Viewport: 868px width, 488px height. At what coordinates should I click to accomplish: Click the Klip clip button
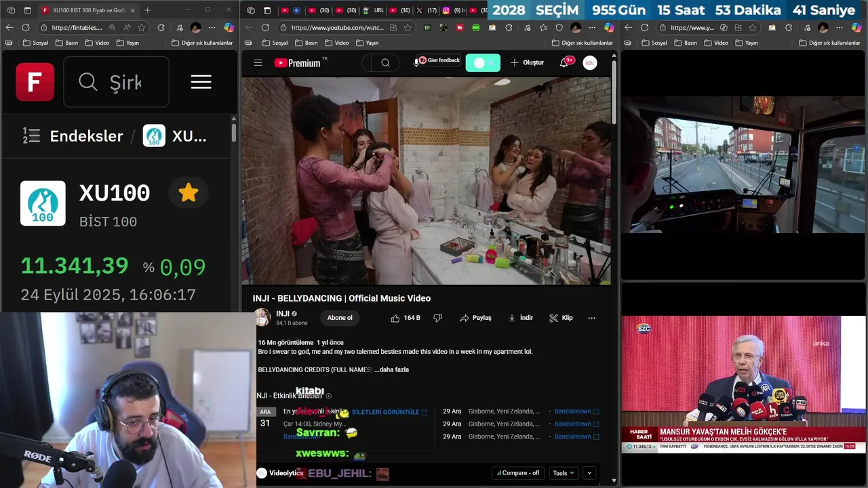point(561,318)
